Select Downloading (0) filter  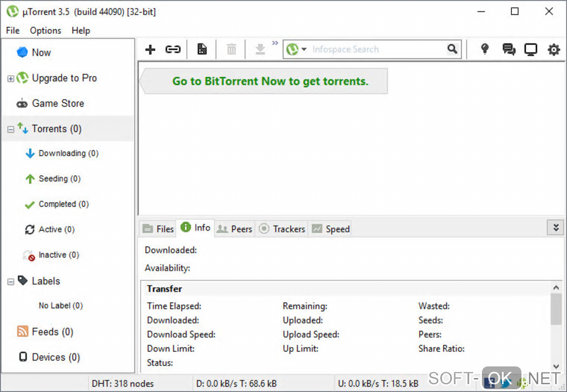tap(68, 153)
